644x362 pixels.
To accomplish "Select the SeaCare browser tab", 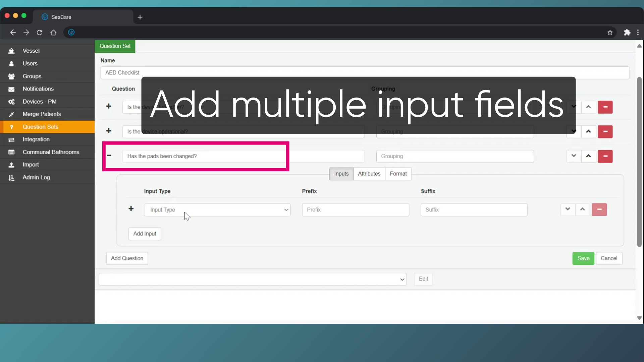I will (x=83, y=17).
